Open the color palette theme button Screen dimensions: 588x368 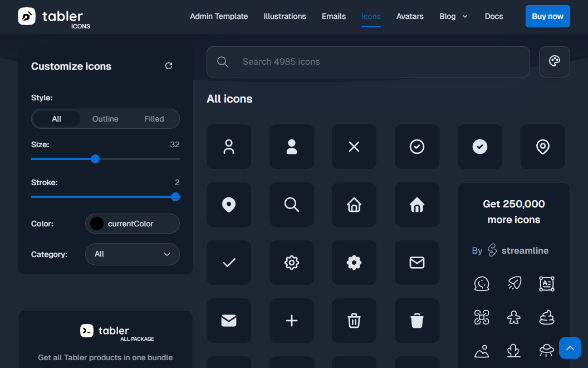coord(554,61)
